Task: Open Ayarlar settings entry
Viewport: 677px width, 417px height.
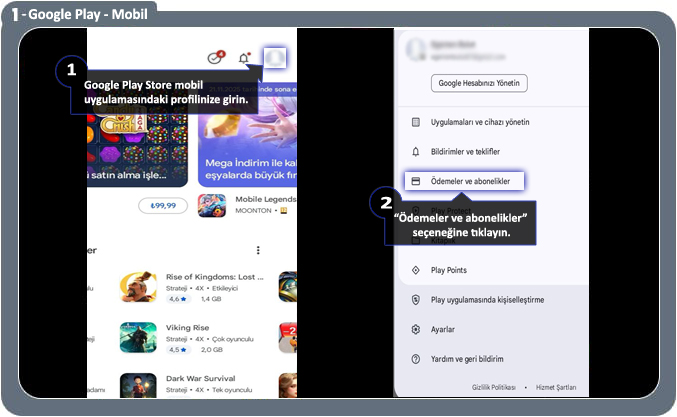Action: tap(442, 329)
